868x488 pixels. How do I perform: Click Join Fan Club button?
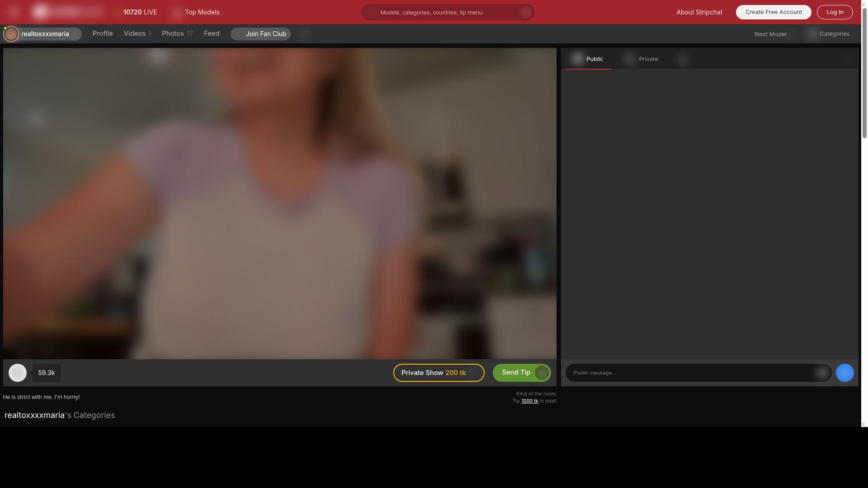261,34
